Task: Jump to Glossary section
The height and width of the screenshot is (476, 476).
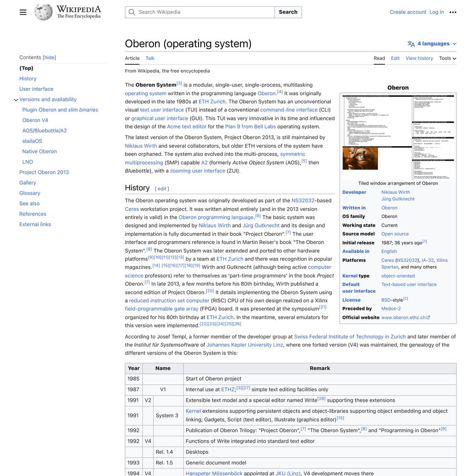Action: (x=30, y=193)
